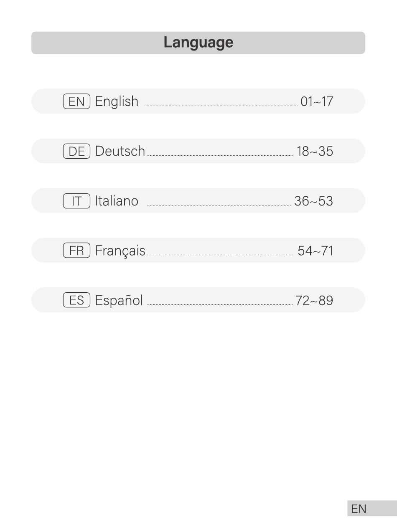The height and width of the screenshot is (532, 397).
Task: Click the ES language code badge
Action: coord(77,300)
